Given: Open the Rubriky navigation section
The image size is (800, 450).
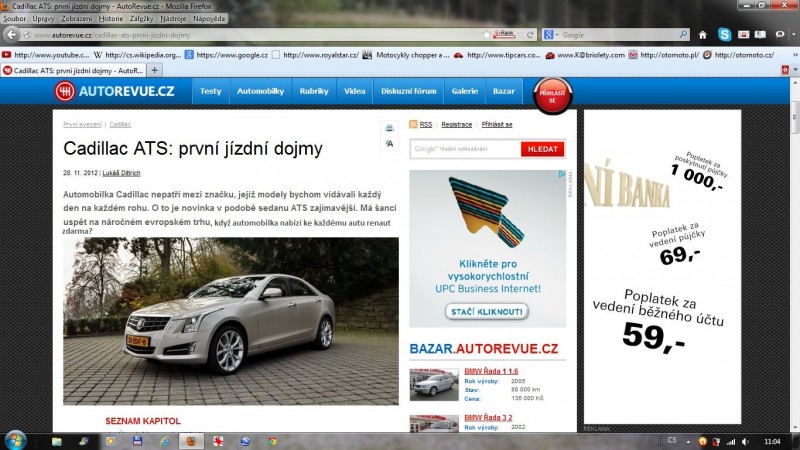Looking at the screenshot, I should [x=314, y=91].
